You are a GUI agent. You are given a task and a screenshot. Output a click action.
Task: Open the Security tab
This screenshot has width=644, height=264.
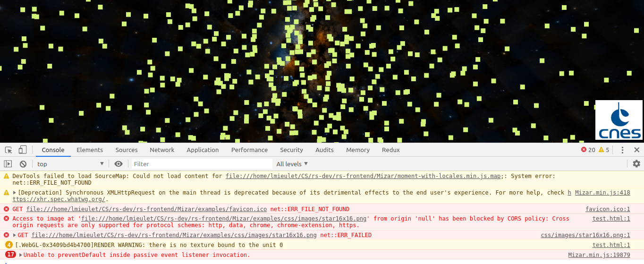coord(291,150)
